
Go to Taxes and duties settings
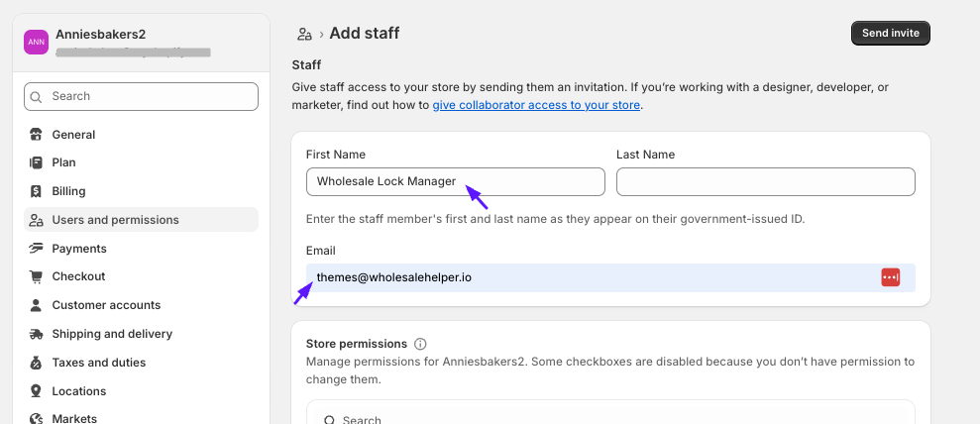click(x=98, y=363)
